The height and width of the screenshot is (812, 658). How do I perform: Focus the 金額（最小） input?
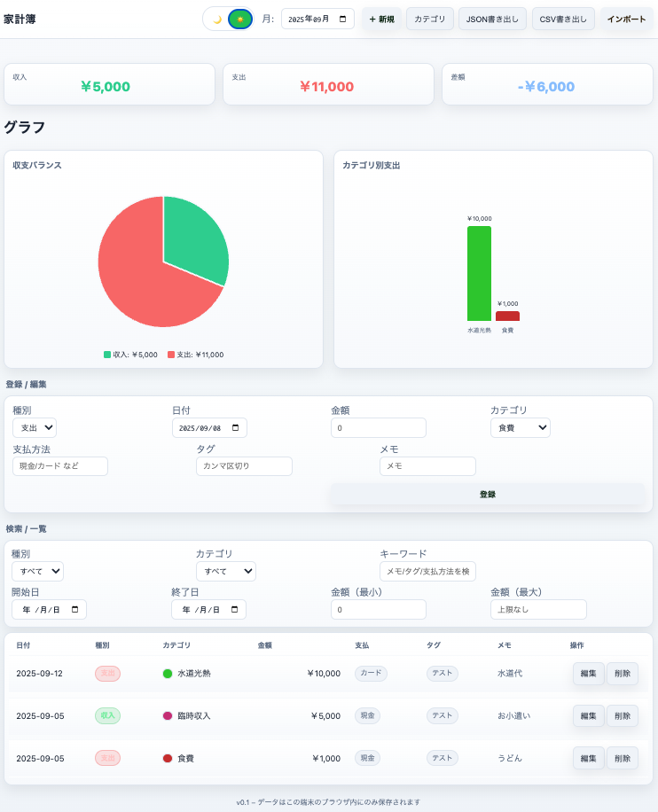tap(379, 610)
